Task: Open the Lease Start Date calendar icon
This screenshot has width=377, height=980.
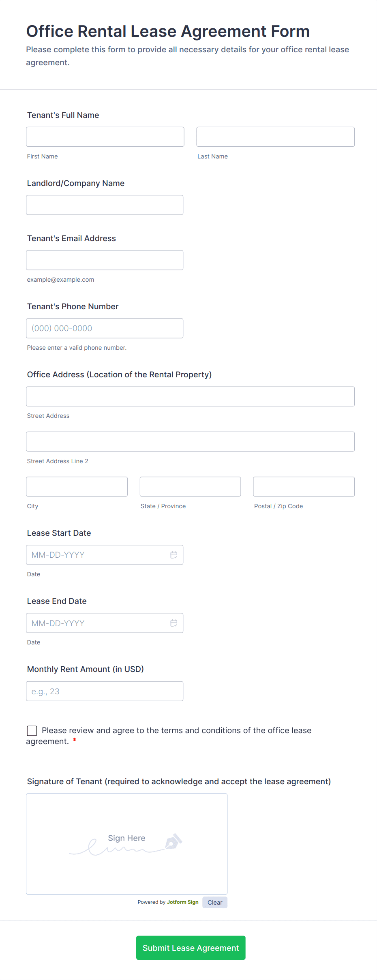Action: (174, 555)
